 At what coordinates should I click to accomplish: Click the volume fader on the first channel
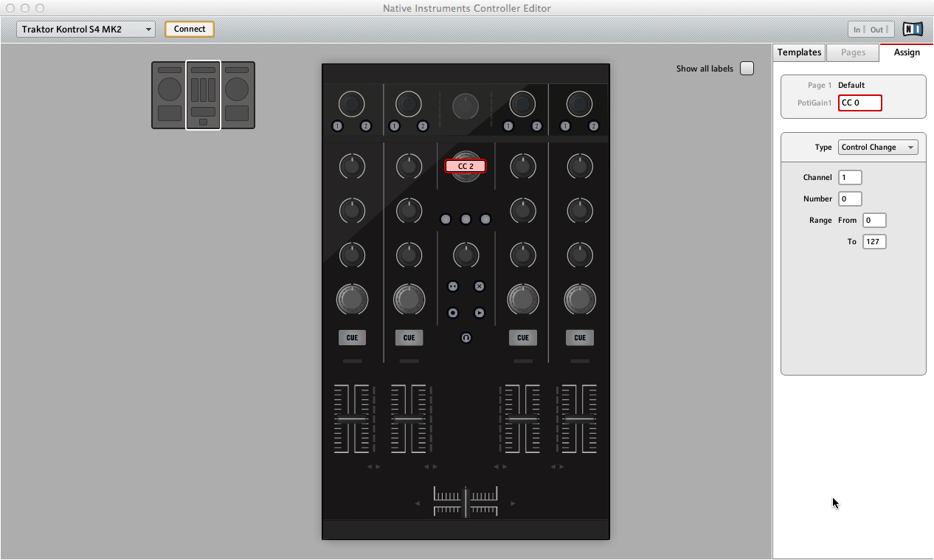tap(352, 421)
